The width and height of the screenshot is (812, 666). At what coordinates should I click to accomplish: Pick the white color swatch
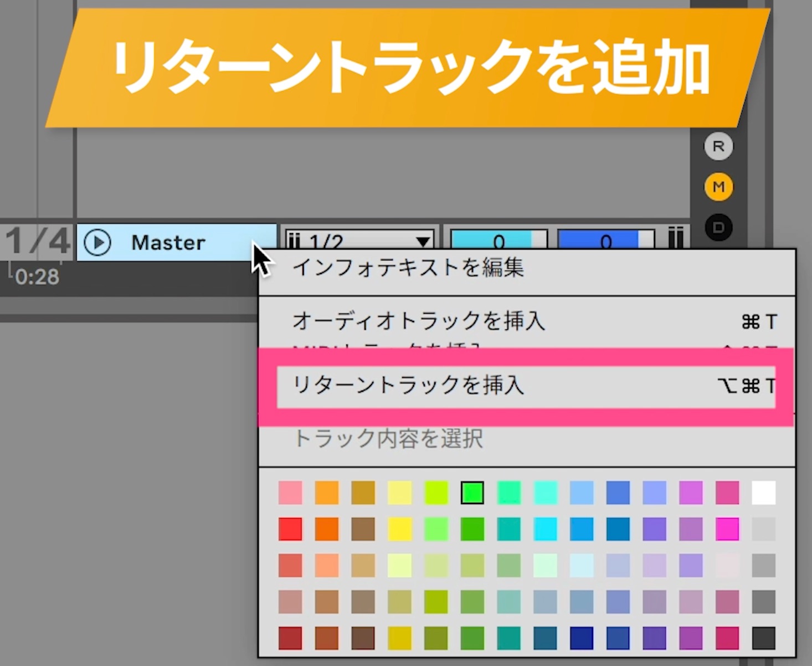coord(764,493)
